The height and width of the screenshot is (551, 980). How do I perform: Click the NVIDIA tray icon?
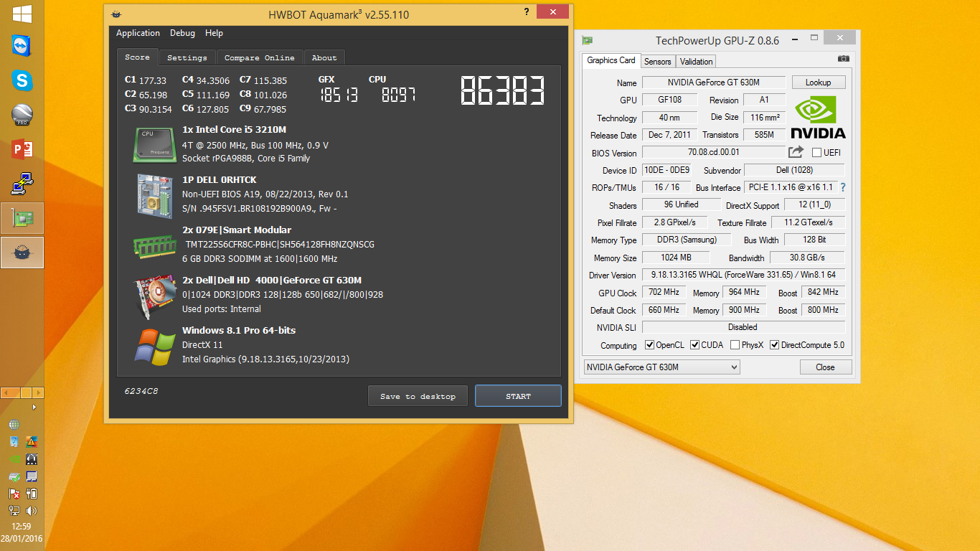tap(14, 459)
